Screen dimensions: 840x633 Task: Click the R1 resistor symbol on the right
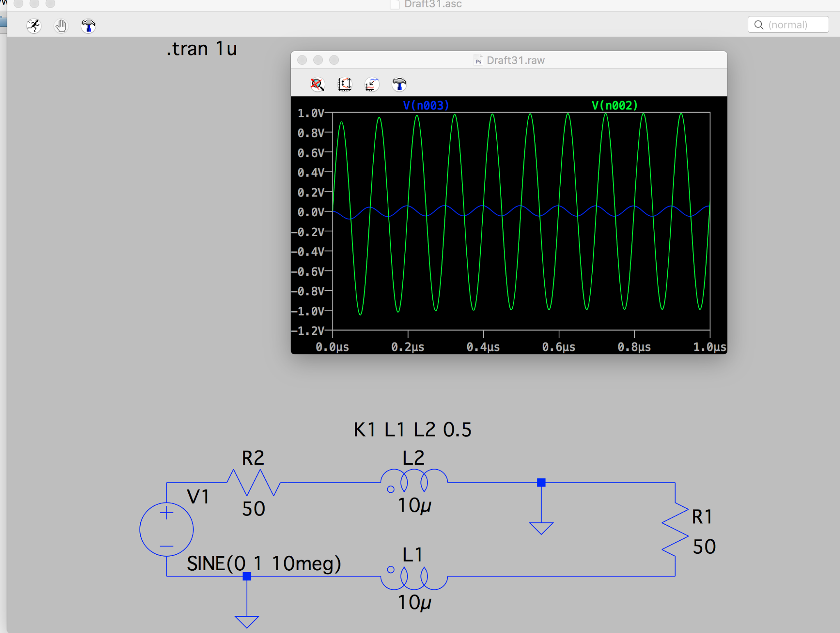point(675,530)
